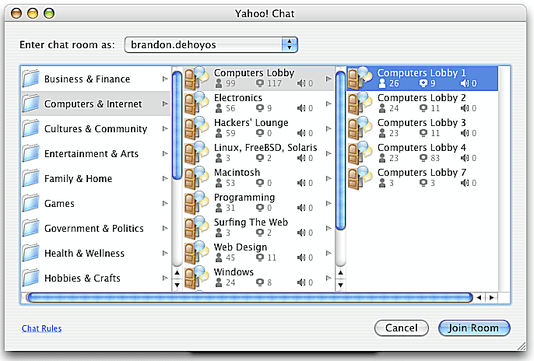Viewport: 534px width, 361px height.
Task: Choose Programming in the room categories
Action: (x=259, y=203)
